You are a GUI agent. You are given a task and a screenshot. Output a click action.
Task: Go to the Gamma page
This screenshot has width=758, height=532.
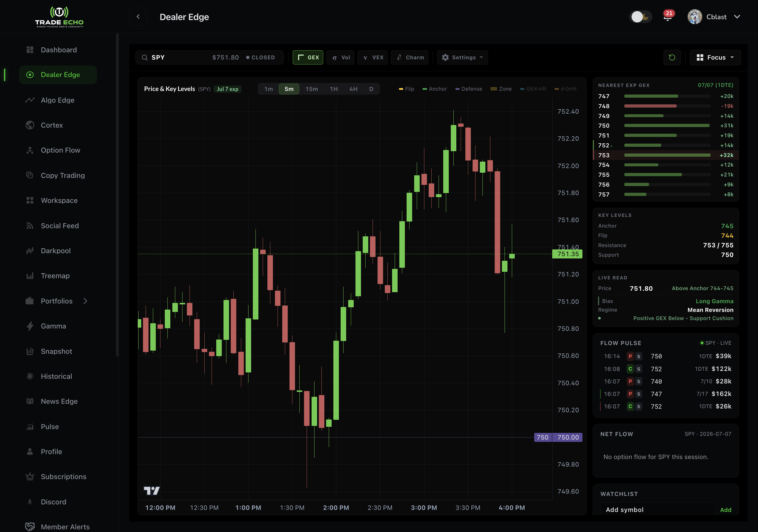tap(53, 326)
